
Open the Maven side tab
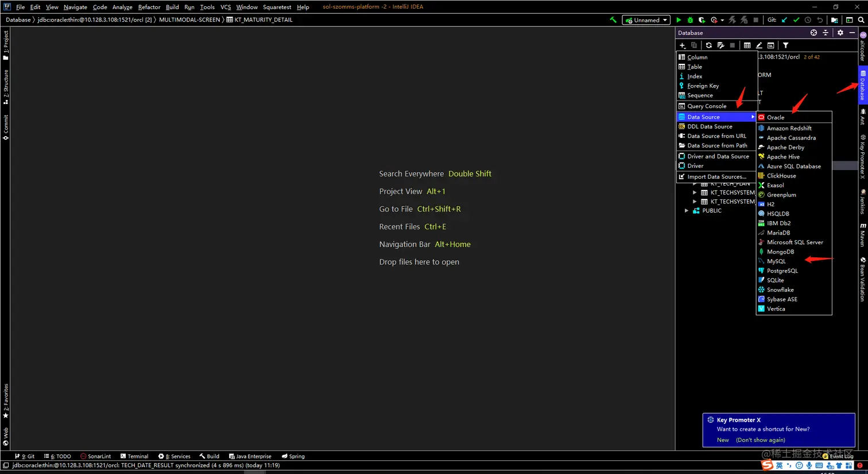coord(862,235)
